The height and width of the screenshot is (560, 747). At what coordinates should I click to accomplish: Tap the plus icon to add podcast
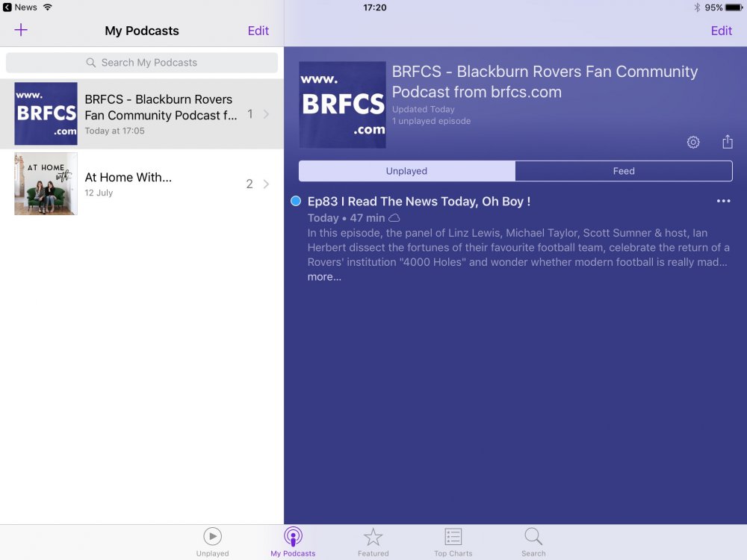(21, 31)
